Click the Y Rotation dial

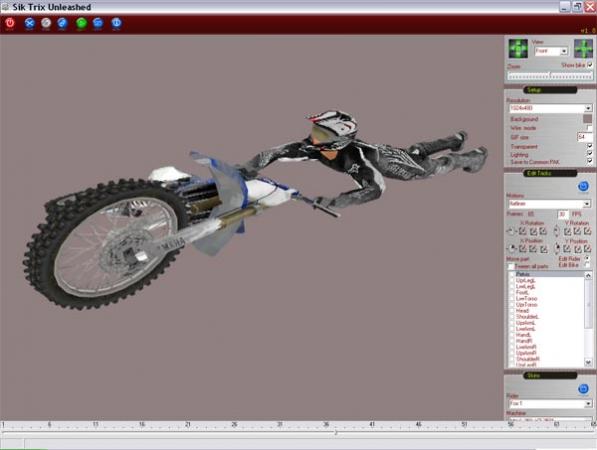pyautogui.click(x=556, y=231)
